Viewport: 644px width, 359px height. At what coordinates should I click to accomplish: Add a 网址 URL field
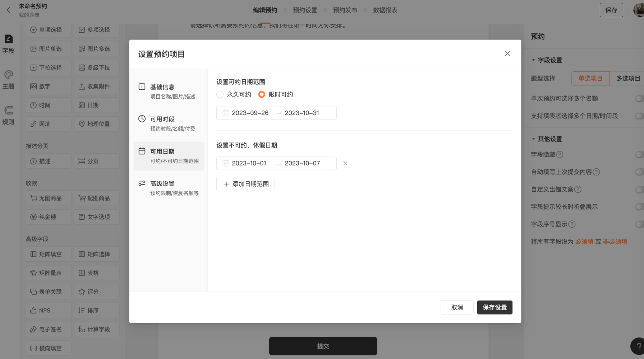[48, 124]
